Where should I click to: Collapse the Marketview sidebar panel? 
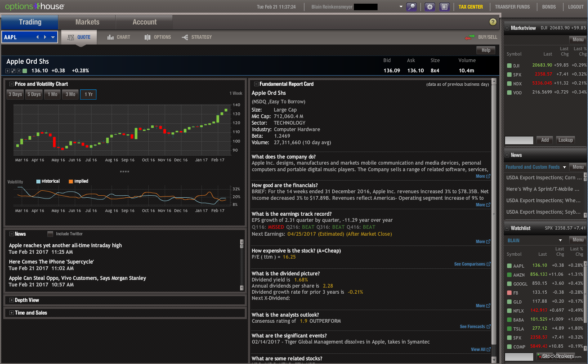click(x=507, y=28)
